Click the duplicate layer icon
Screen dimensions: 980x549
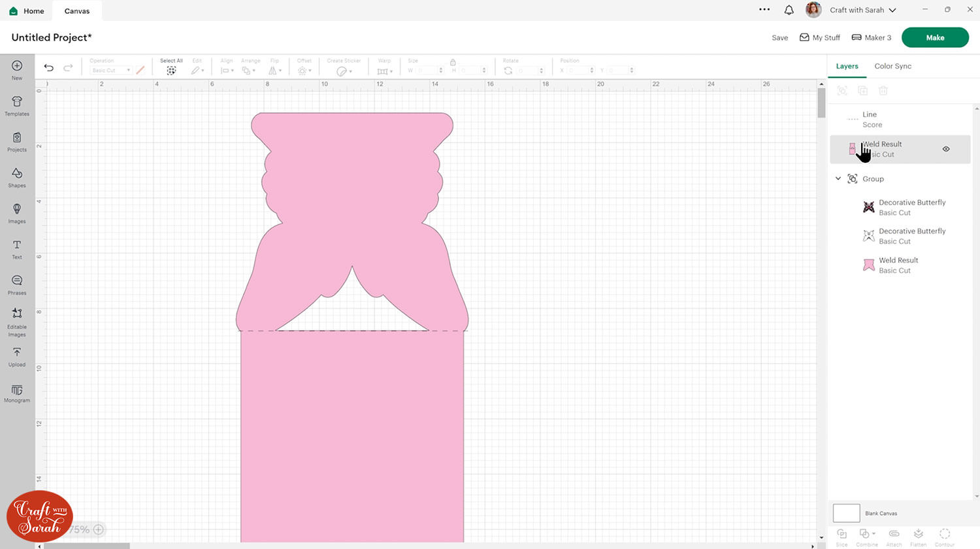[863, 91]
